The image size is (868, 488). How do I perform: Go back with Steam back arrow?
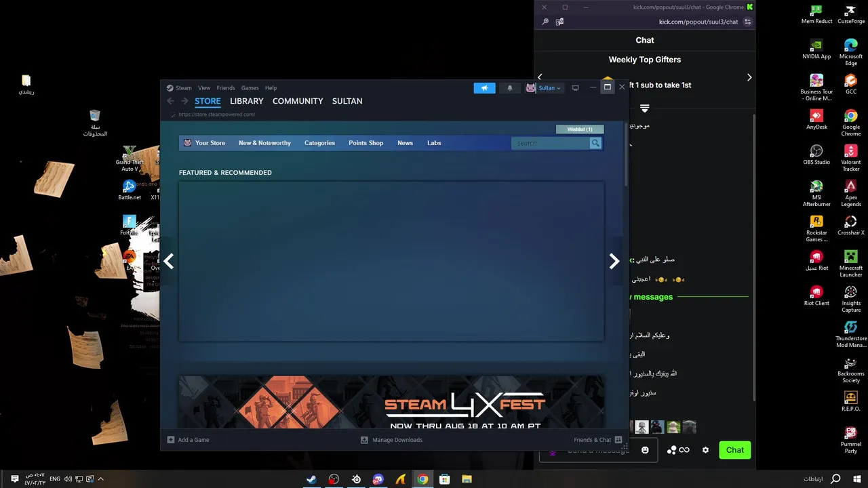[170, 101]
